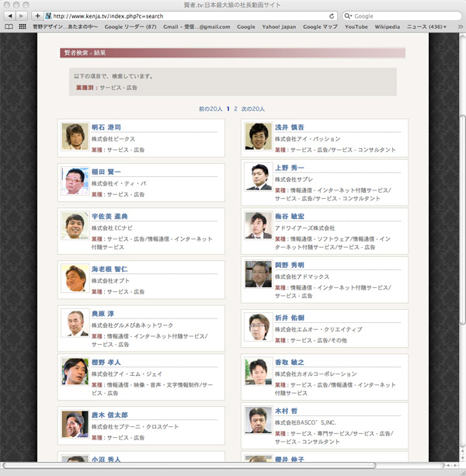Click photo thumbnail of 宇佐美 進典
The image size is (466, 476).
[75, 226]
